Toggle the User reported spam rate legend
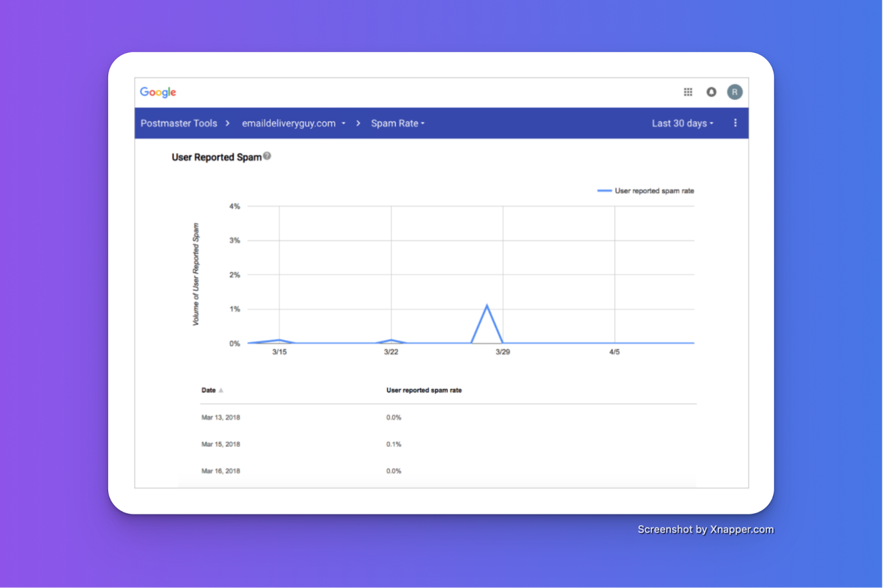Screen dimensions: 883x588 tap(646, 191)
